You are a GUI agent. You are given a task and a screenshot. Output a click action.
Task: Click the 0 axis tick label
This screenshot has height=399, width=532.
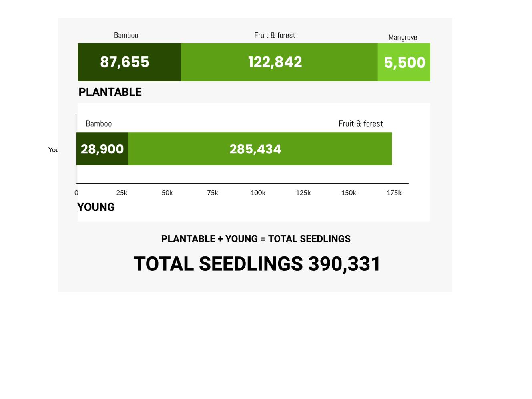coord(76,193)
